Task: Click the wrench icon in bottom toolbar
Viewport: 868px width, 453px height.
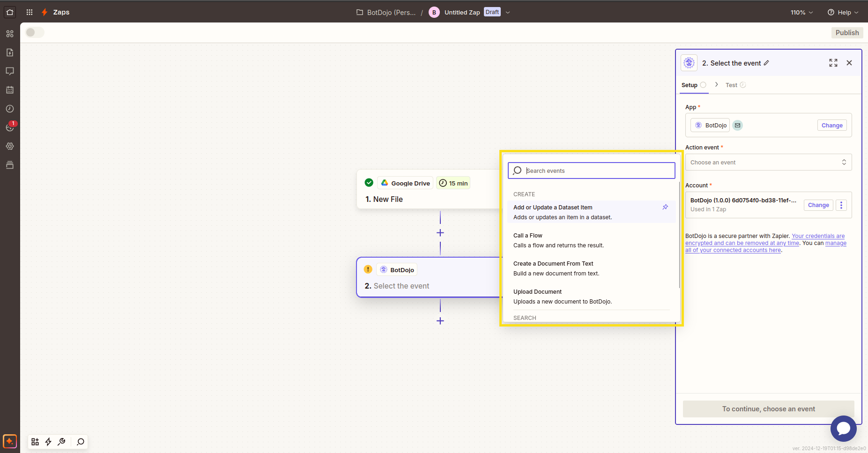Action: coord(61,442)
